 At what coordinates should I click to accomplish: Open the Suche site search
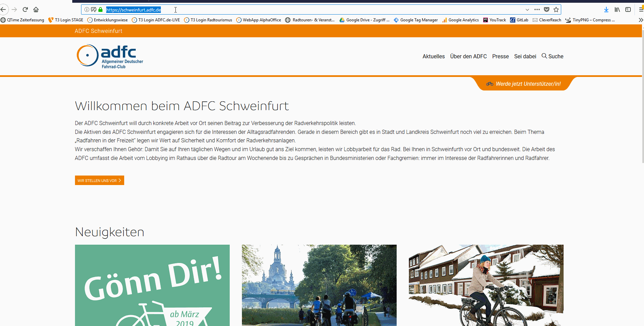(552, 56)
